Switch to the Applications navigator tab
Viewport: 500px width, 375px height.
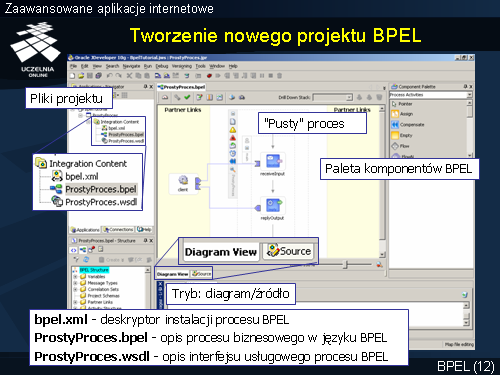[x=85, y=230]
